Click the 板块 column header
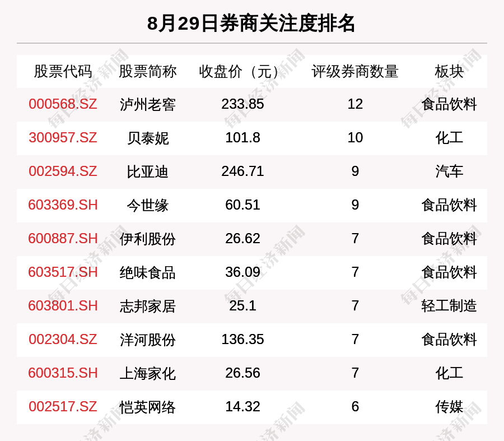 coord(449,71)
